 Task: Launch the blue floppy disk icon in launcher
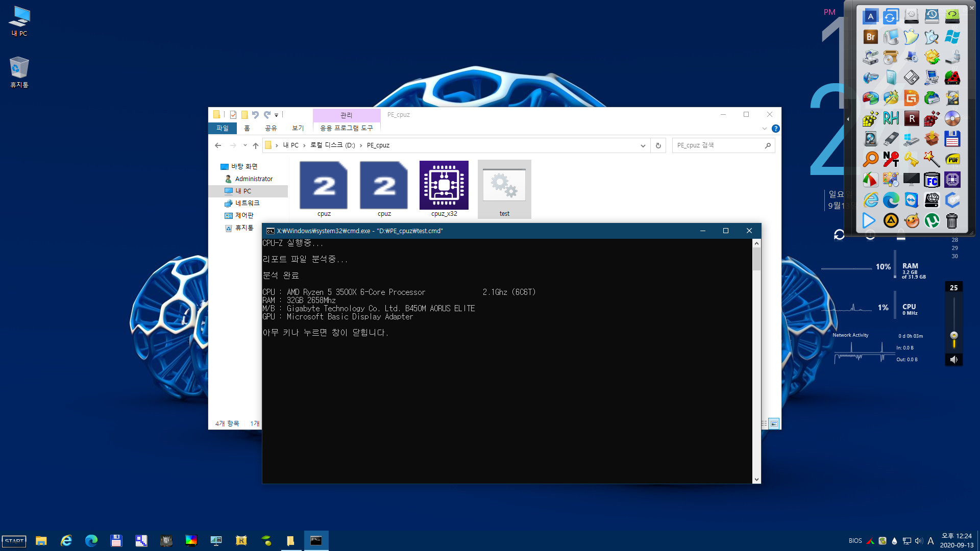click(952, 139)
